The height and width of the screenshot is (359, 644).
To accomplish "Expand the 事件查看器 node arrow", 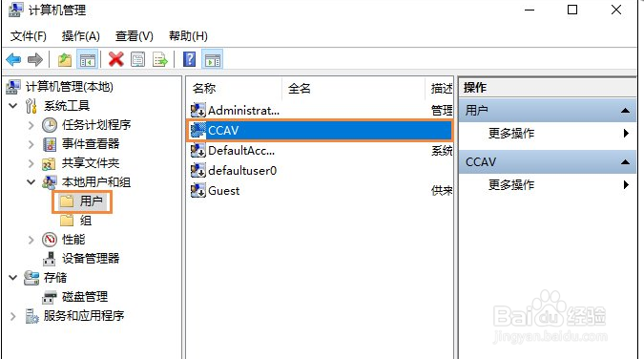I will [x=31, y=144].
